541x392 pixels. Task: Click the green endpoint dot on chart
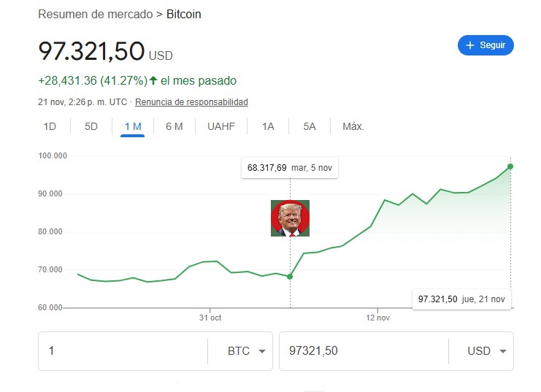[510, 166]
